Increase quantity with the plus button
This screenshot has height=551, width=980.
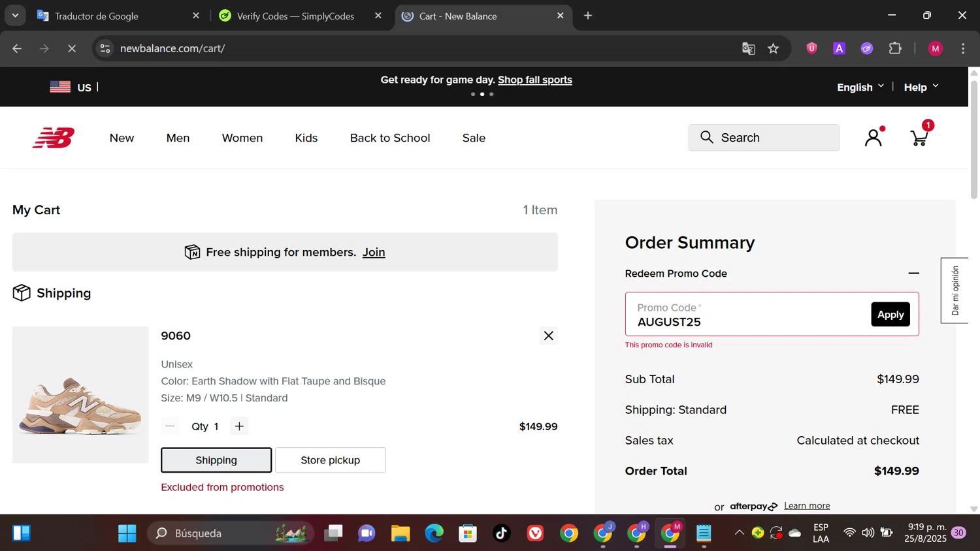tap(240, 426)
